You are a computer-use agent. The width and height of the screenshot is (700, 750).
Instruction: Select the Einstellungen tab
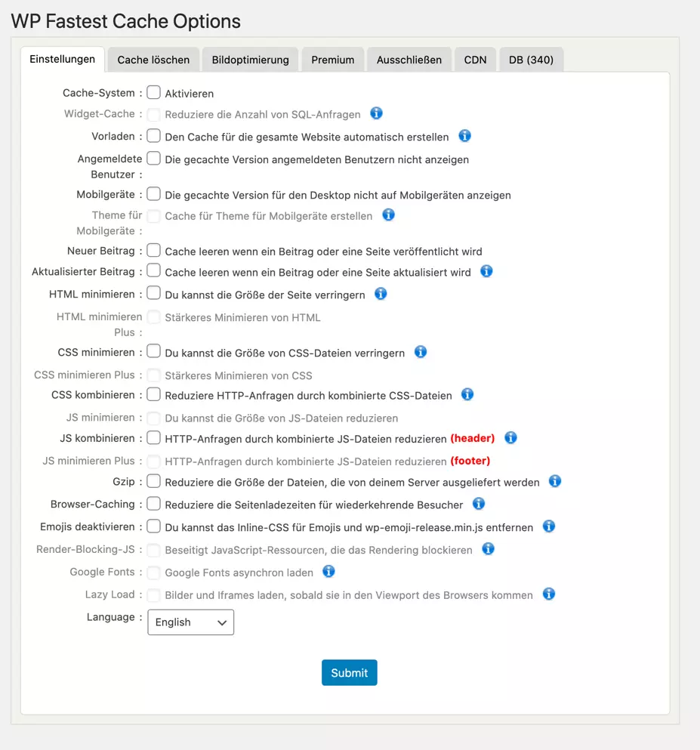point(63,60)
